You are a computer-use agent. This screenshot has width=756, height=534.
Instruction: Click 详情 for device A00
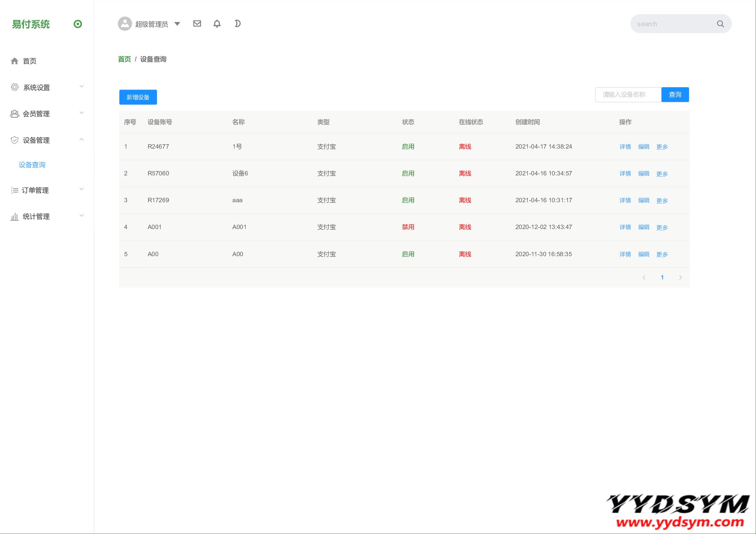tap(625, 254)
